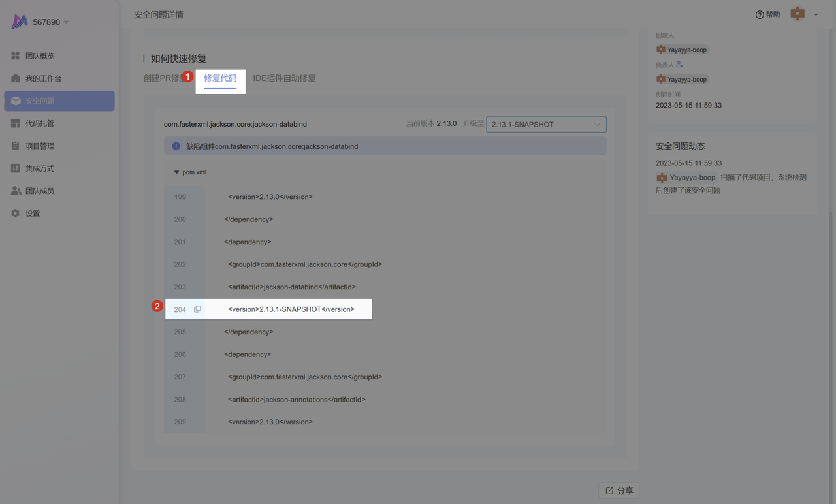Click the team overview sidebar icon
Screen dimensions: 836x504
point(16,56)
